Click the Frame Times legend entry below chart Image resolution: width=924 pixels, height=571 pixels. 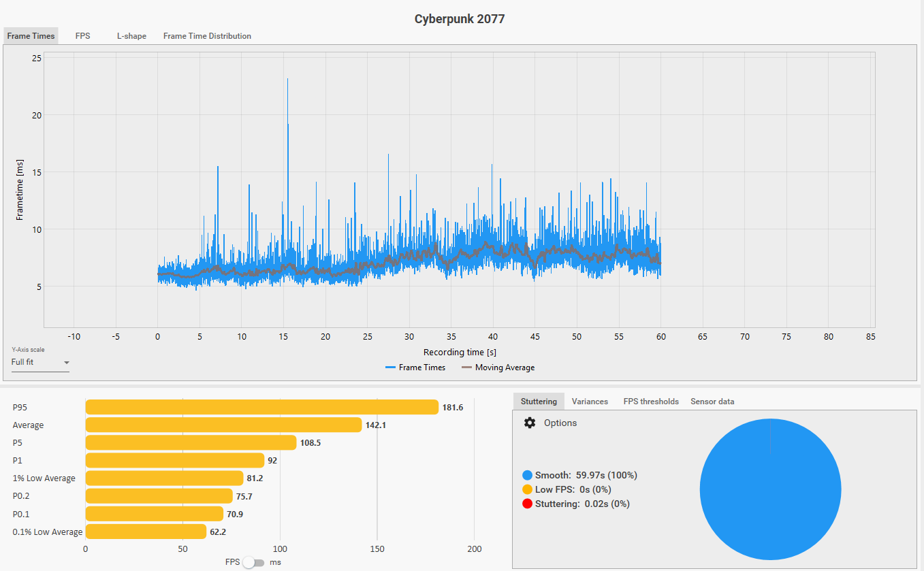pyautogui.click(x=415, y=368)
